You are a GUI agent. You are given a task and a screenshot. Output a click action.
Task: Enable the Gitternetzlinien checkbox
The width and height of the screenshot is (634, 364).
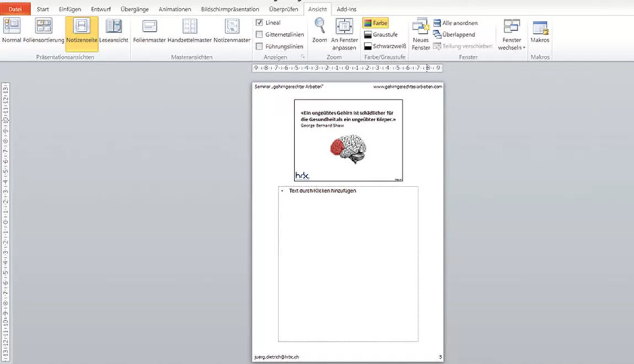(x=259, y=35)
